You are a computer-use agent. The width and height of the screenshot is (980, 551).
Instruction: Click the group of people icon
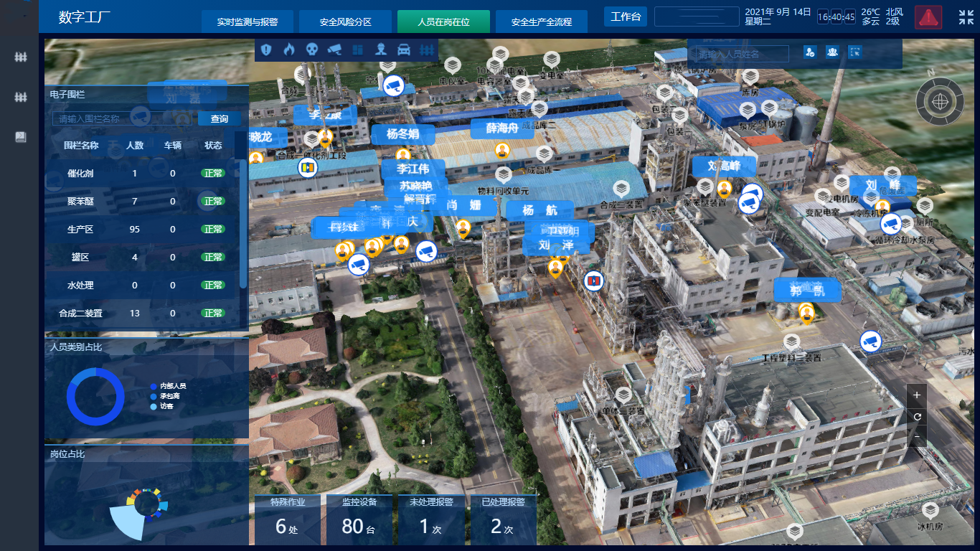832,52
